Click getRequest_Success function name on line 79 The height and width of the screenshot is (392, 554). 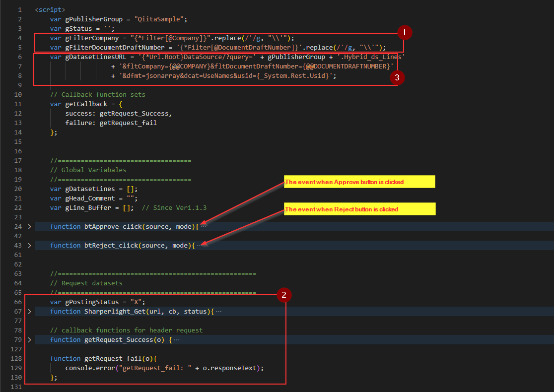coord(119,340)
